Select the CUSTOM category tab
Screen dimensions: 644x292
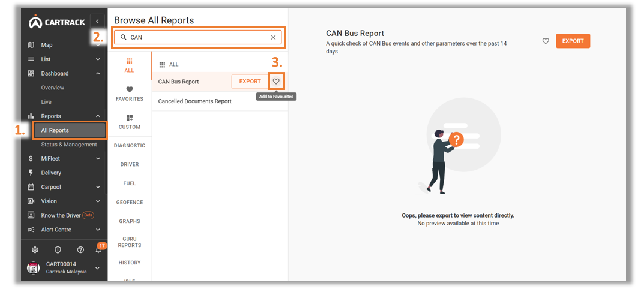click(x=130, y=122)
